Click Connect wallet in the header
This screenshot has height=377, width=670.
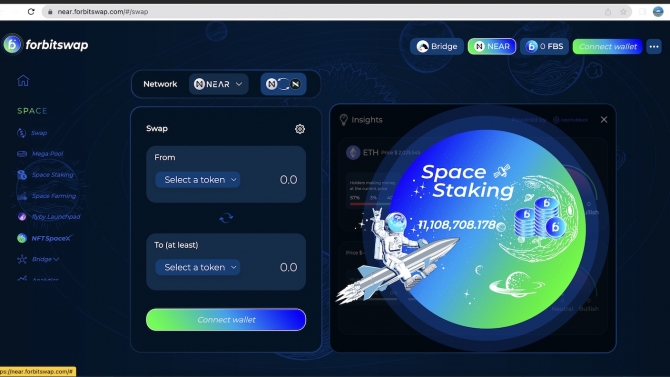pyautogui.click(x=607, y=46)
